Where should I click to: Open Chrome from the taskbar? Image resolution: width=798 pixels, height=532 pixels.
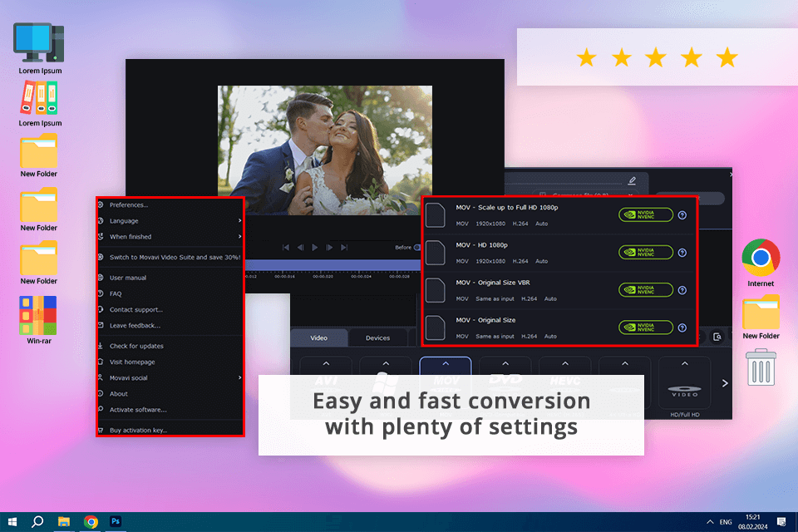pos(91,522)
